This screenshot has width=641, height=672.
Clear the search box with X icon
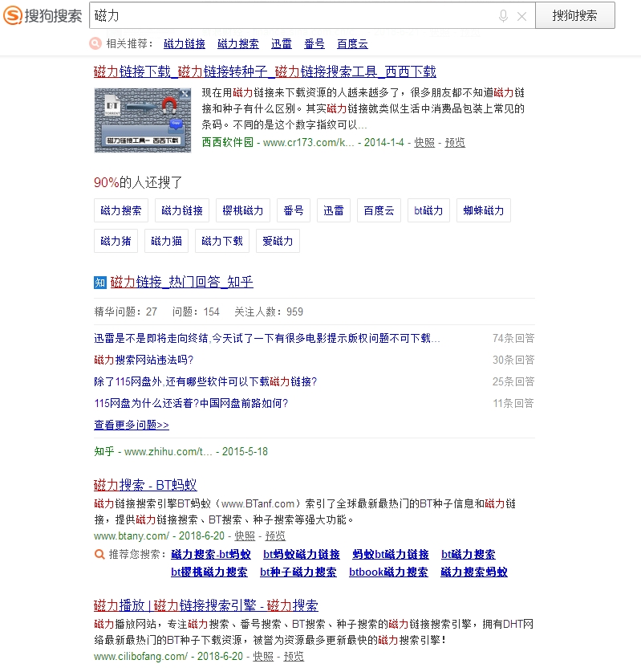point(521,17)
